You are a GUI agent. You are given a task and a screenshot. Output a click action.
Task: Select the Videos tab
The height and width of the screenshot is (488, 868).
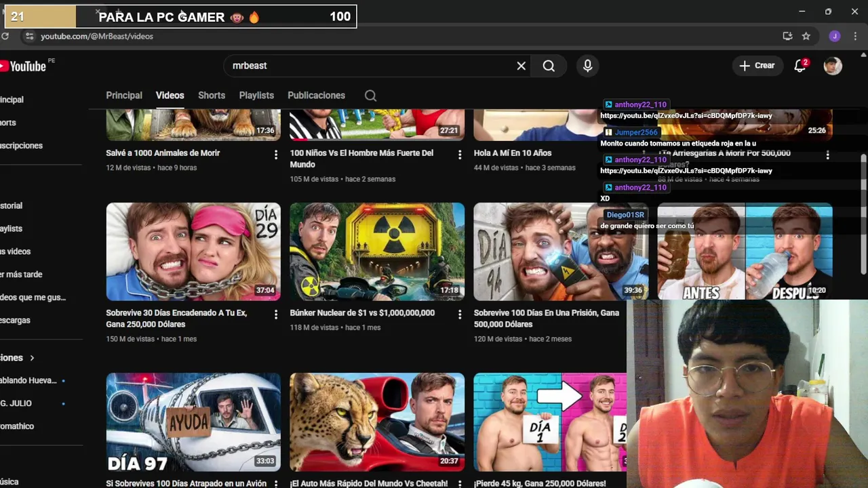170,96
